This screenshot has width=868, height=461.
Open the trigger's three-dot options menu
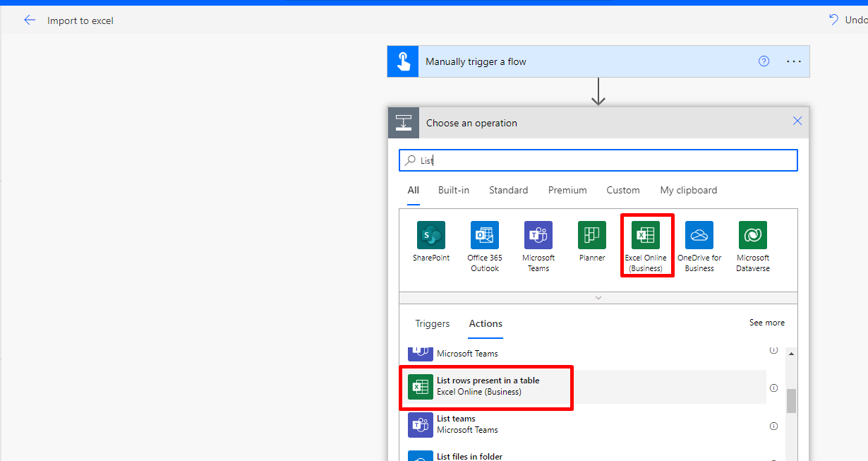794,61
